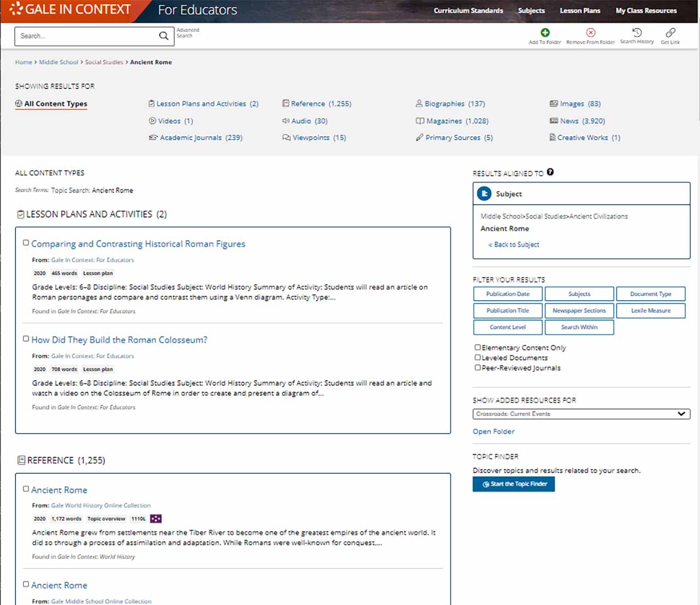
Task: Filter by Images (83)
Action: (x=575, y=103)
